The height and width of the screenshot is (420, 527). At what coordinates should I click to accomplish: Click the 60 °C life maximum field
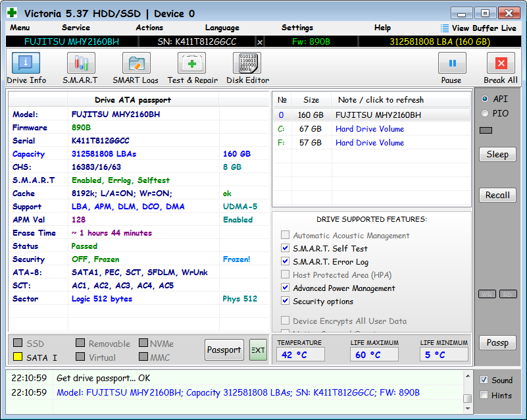374,354
